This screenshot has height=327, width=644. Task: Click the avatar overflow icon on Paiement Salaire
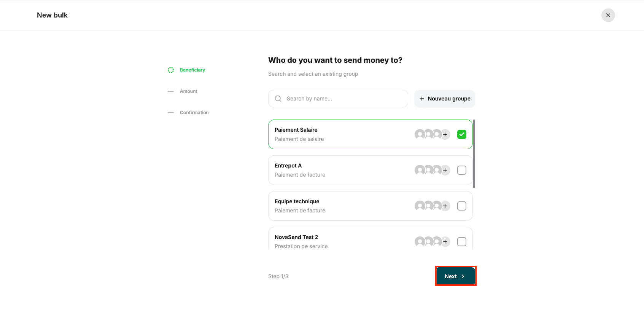click(x=445, y=134)
